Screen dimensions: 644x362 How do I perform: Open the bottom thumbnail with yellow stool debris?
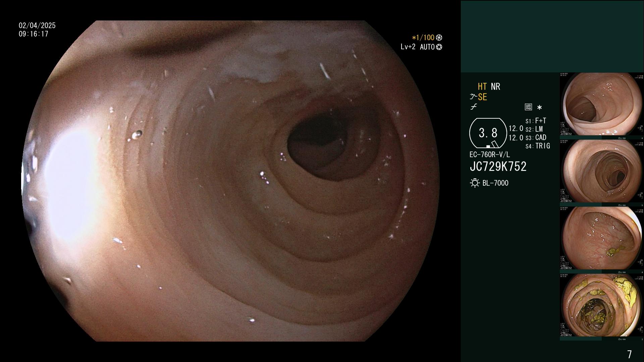tap(601, 305)
